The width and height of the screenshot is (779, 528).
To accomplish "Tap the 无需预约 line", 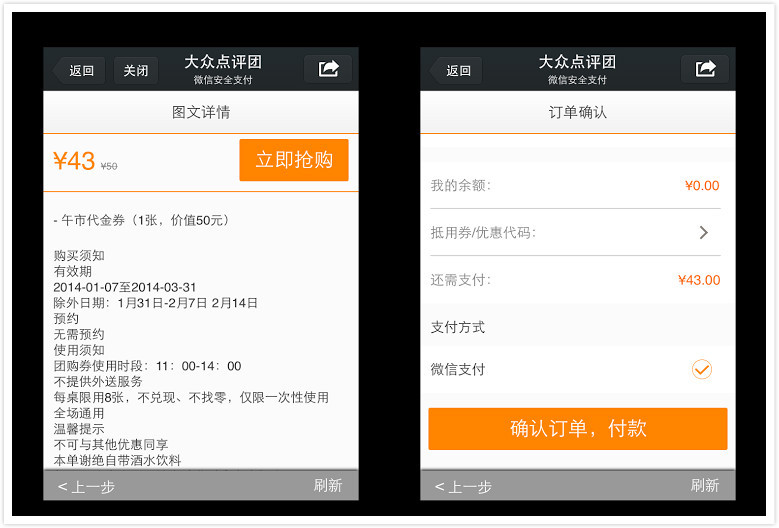I will point(79,334).
